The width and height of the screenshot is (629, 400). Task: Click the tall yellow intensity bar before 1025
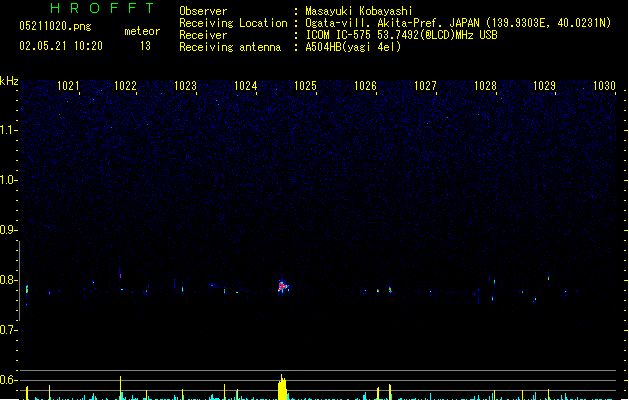[x=282, y=387]
